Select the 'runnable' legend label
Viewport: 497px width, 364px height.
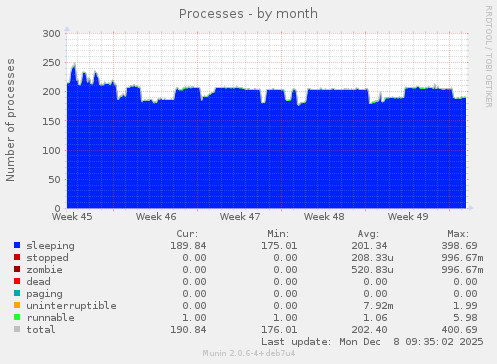[50, 318]
